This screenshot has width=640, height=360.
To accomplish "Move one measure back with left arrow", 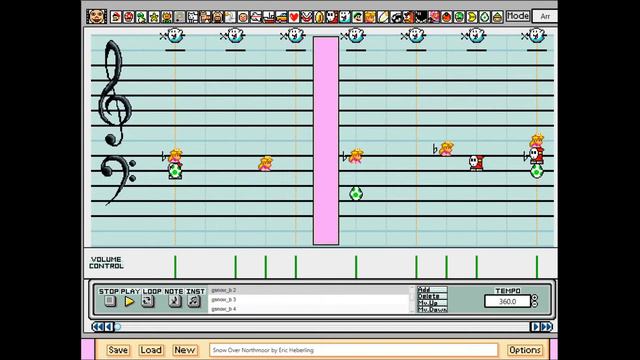I will click(109, 327).
